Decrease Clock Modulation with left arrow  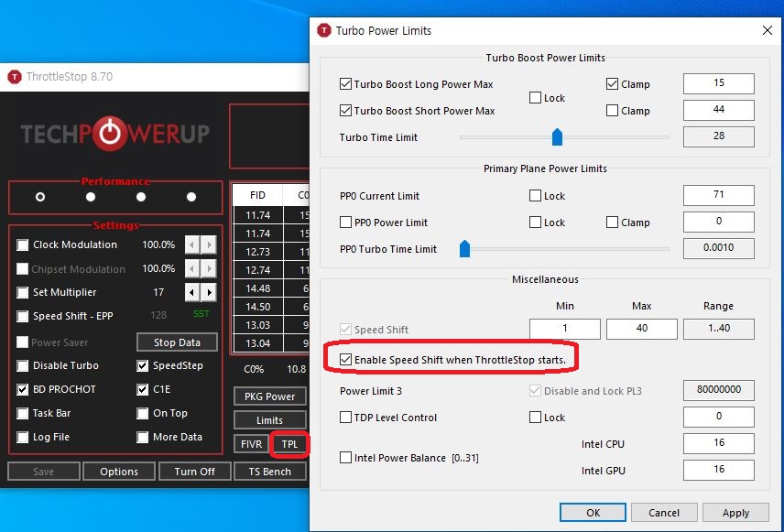(x=192, y=245)
